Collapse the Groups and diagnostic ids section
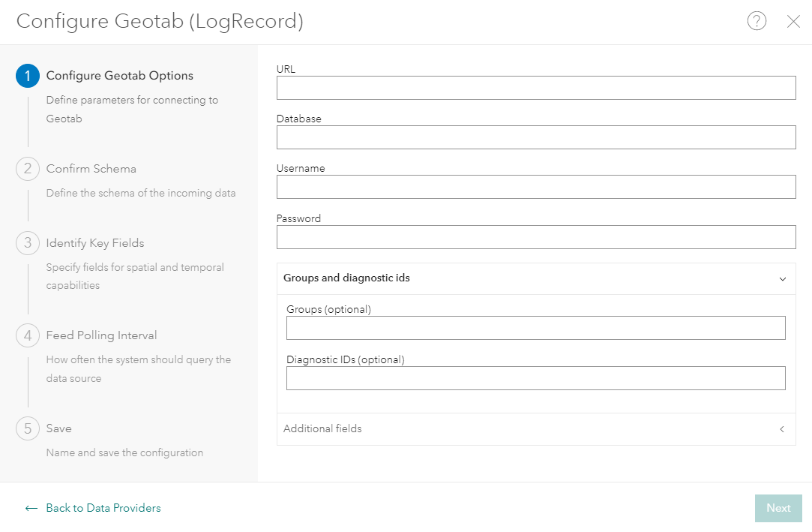The image size is (812, 532). pos(783,278)
